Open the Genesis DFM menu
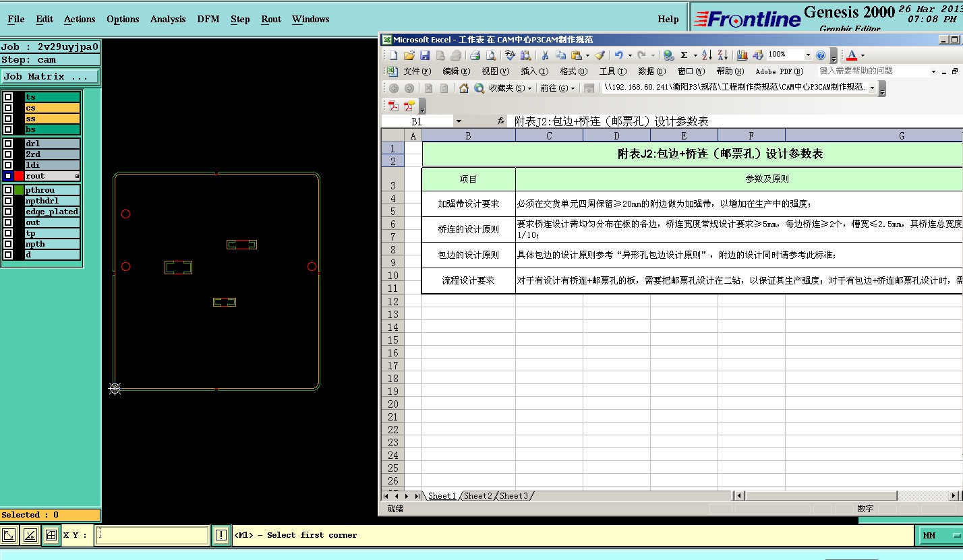This screenshot has height=560, width=963. [208, 19]
